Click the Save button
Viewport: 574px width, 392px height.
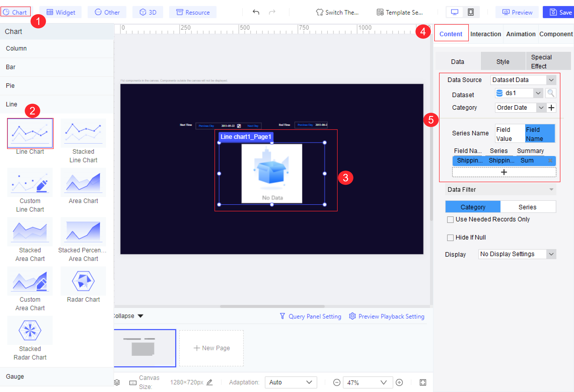558,12
